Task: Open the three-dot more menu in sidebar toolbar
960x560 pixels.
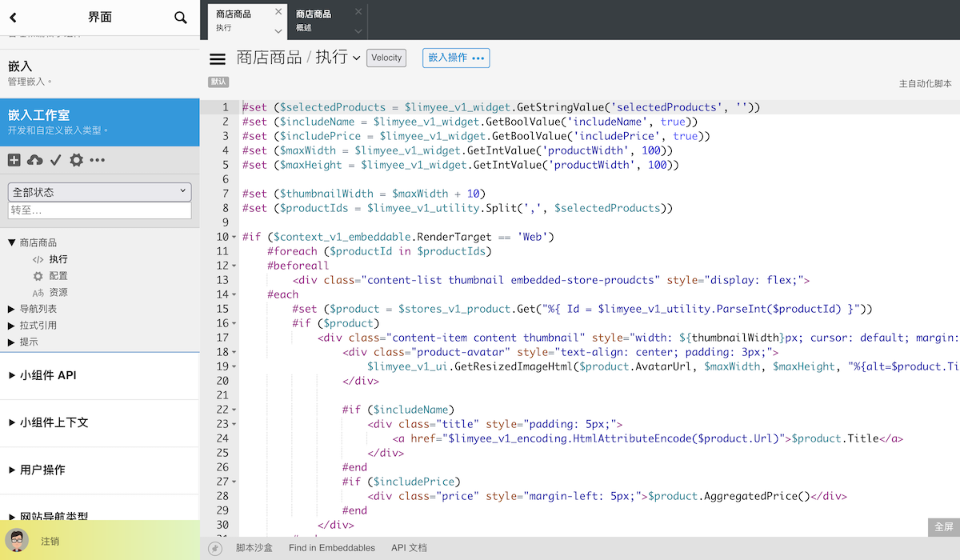Action: tap(98, 161)
